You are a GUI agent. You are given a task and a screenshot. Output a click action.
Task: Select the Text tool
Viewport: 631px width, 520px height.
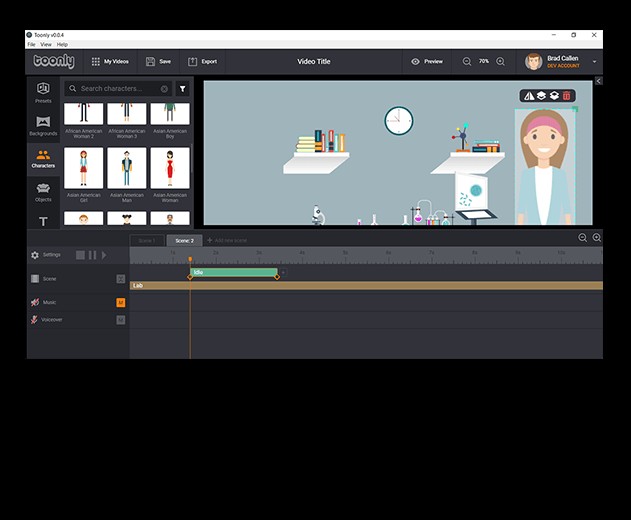click(43, 221)
